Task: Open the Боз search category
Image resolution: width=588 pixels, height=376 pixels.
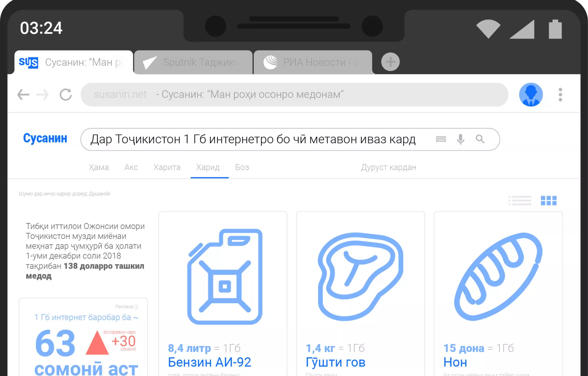Action: 242,167
